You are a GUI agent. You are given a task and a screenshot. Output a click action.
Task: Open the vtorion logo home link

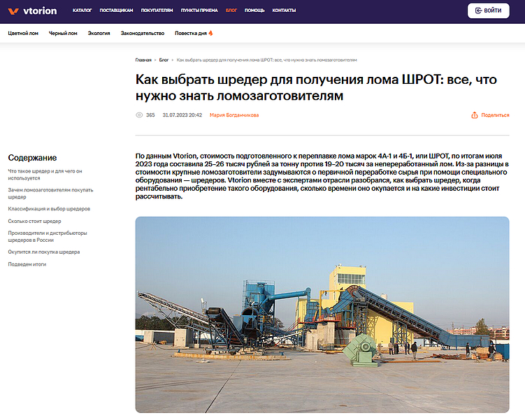[x=32, y=11]
